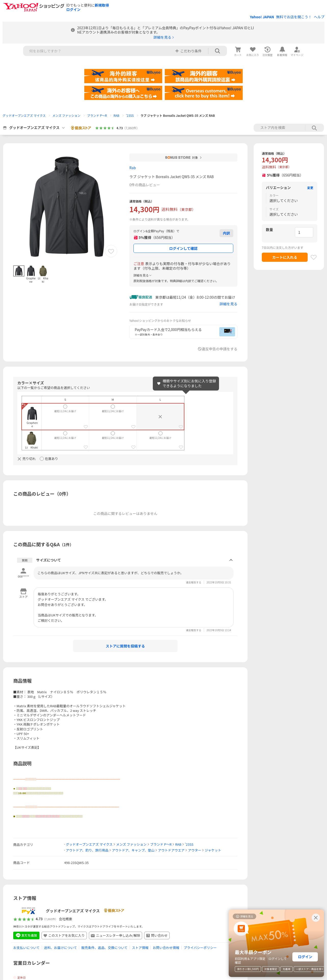Click the traditional Chinese Buyee banner
Image resolution: width=327 pixels, height=980 pixels.
tap(204, 76)
